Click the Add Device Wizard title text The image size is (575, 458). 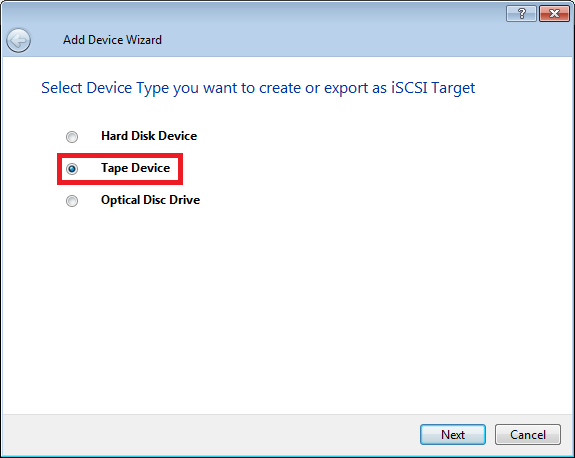tap(112, 40)
